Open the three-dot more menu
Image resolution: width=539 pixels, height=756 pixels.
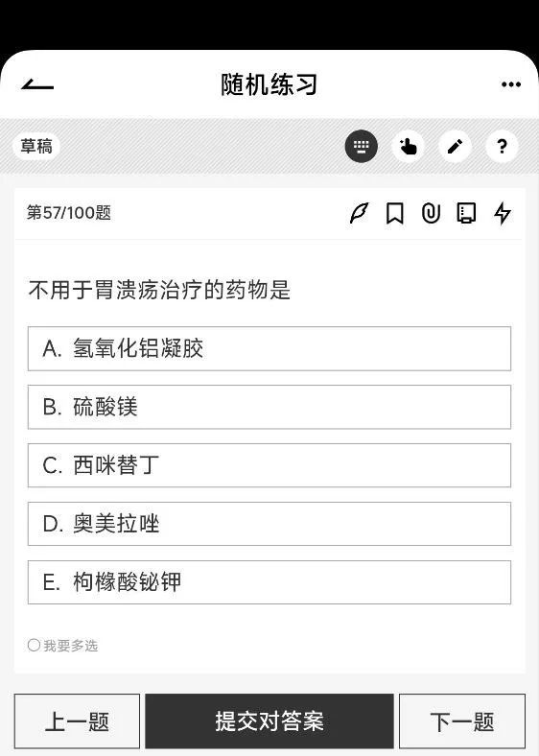tap(510, 84)
